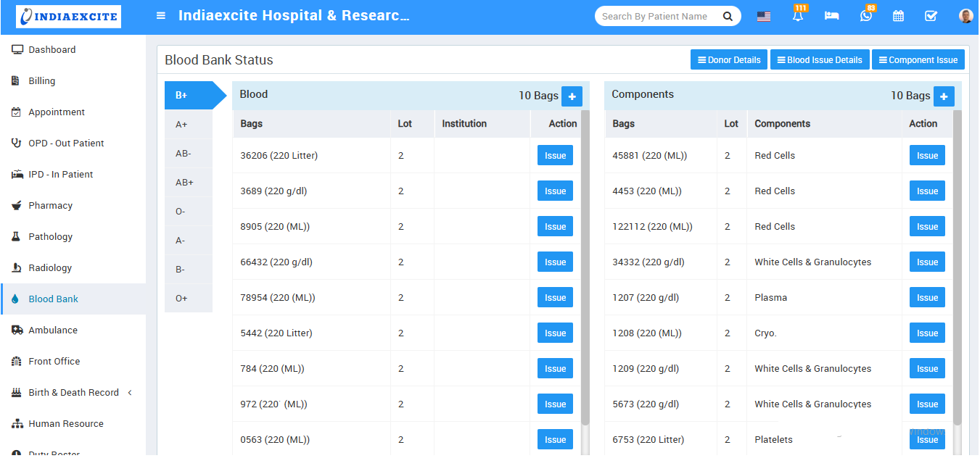Screen dimensions: 980x474
Task: Select the A+ blood group tab
Action: [x=182, y=125]
